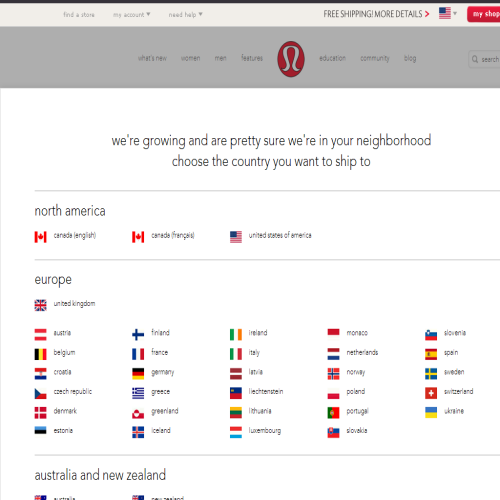Viewport: 500px width, 500px height.
Task: Open the men menu
Action: pyautogui.click(x=221, y=58)
